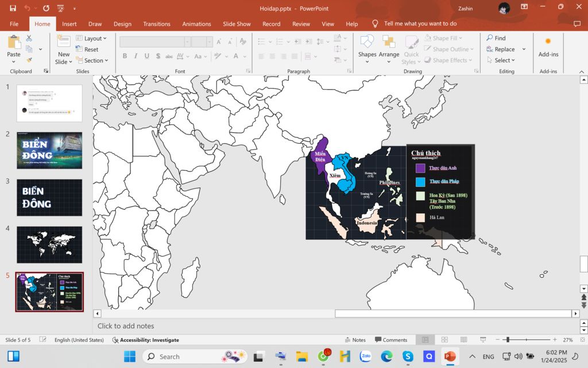
Task: Switch to the Design tab
Action: click(x=122, y=24)
